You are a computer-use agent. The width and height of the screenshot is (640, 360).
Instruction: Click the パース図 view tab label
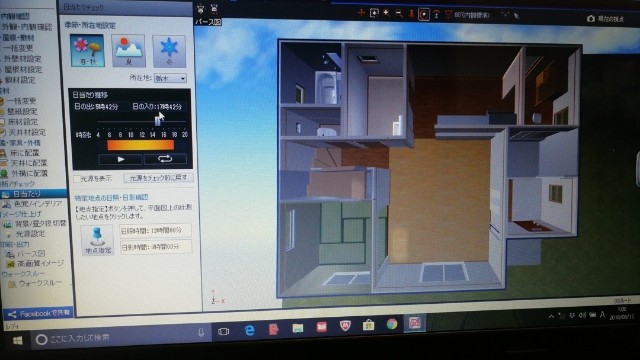[x=208, y=22]
